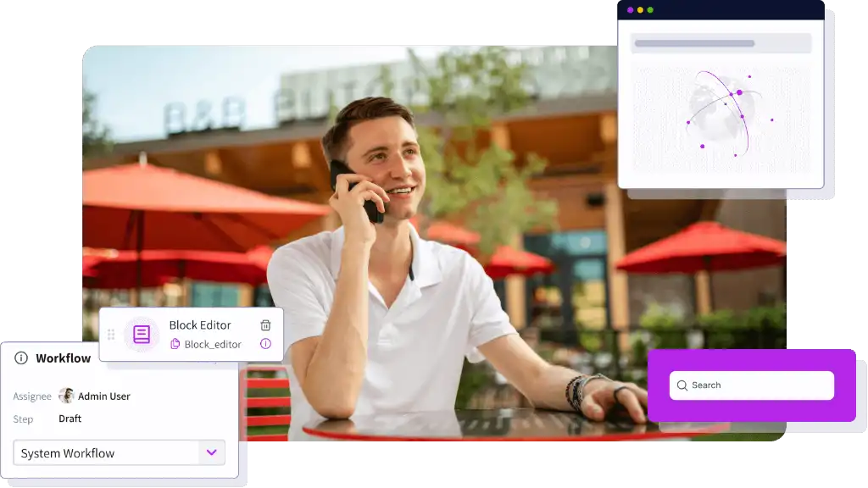
Task: Click the address bar in browser mockup
Action: point(721,43)
